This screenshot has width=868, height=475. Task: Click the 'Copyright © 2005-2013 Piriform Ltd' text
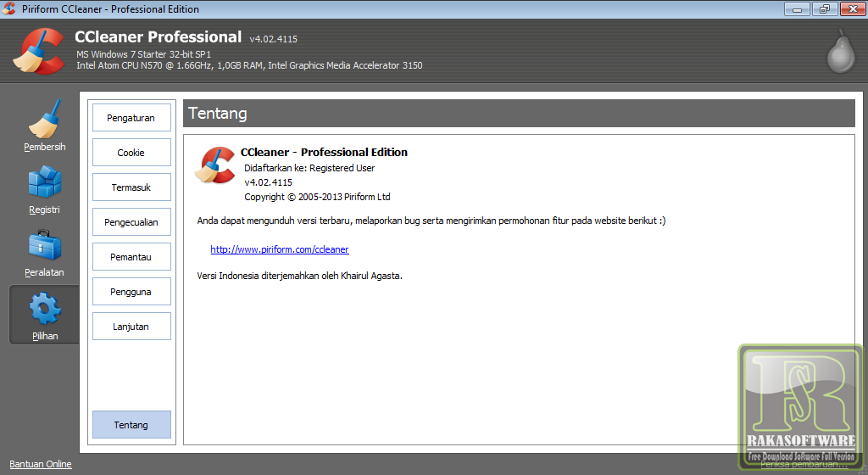(x=317, y=197)
